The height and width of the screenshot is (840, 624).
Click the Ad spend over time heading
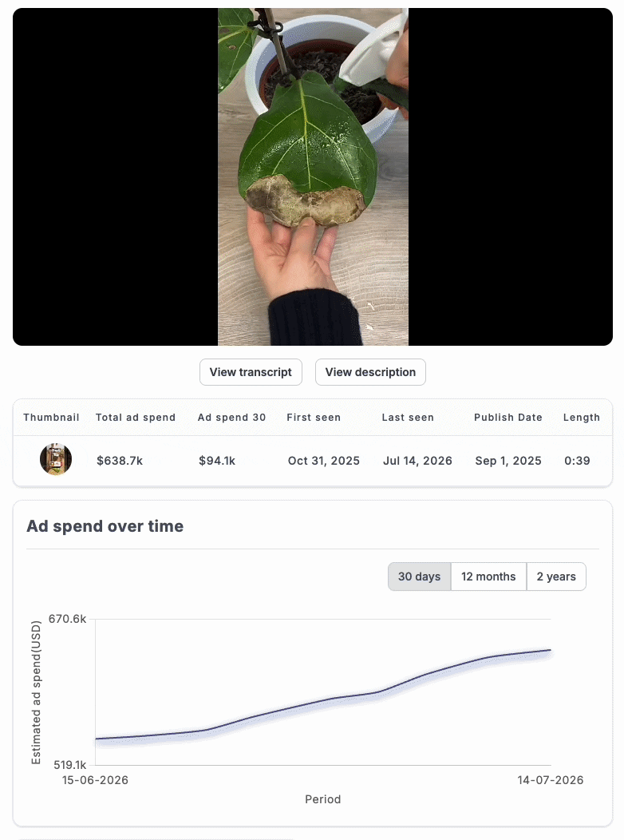(105, 526)
